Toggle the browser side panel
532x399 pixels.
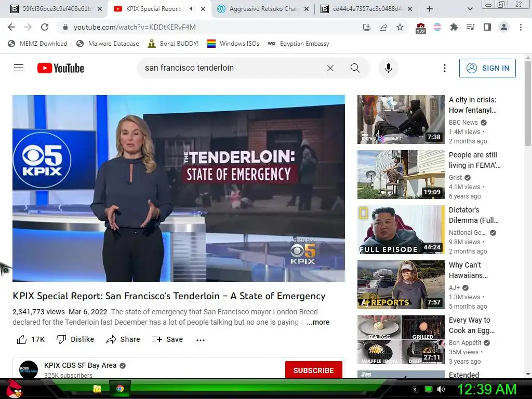[487, 27]
